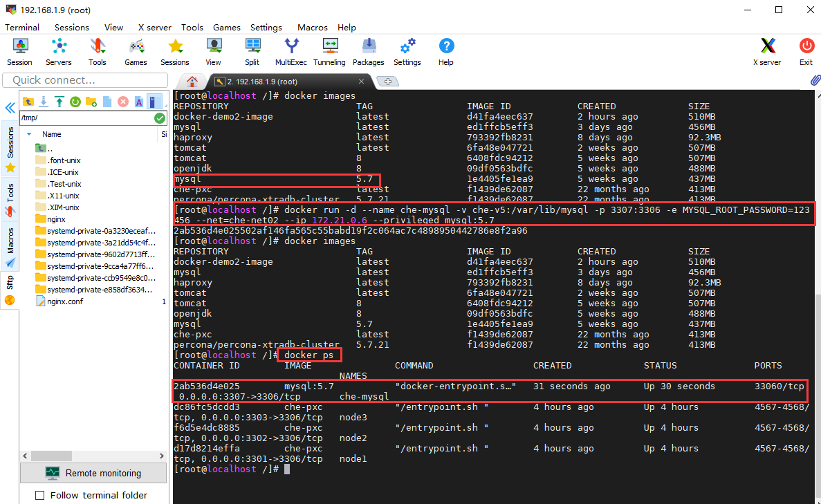821x504 pixels.
Task: Open the Terminal menu
Action: pyautogui.click(x=22, y=27)
